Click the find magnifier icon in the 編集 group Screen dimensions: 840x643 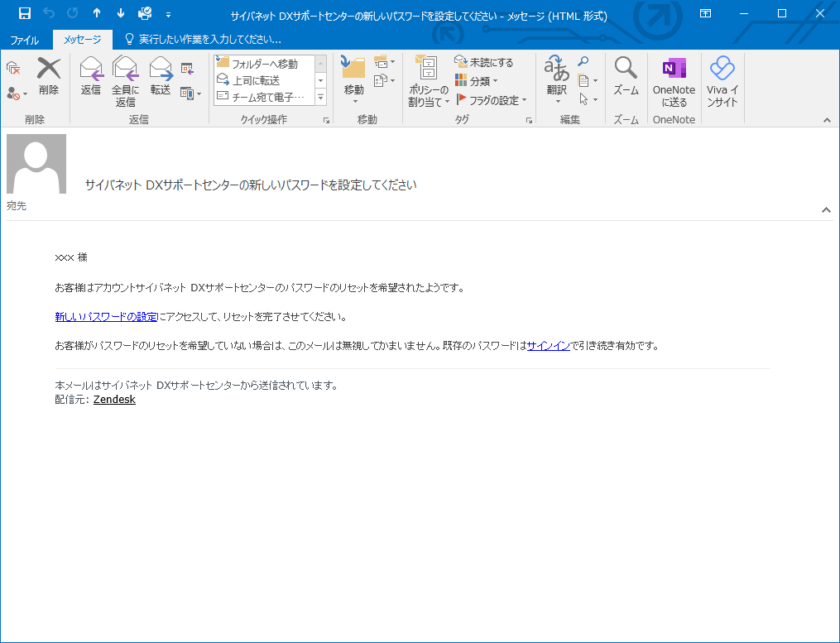coord(583,62)
